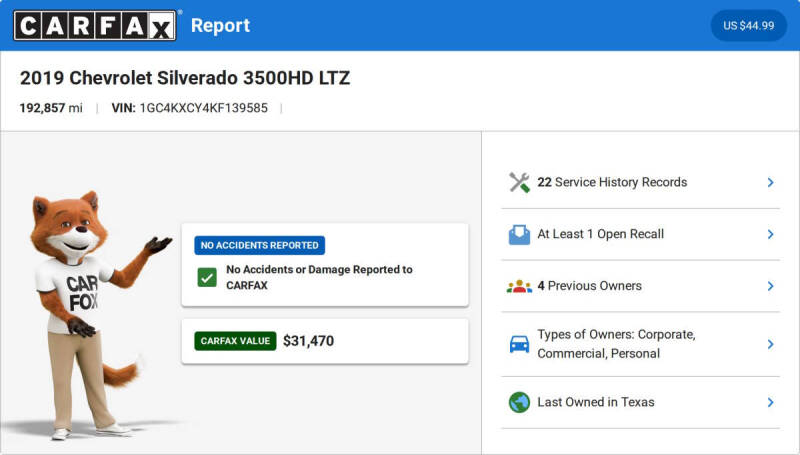Open Types of Owners details

[640, 344]
